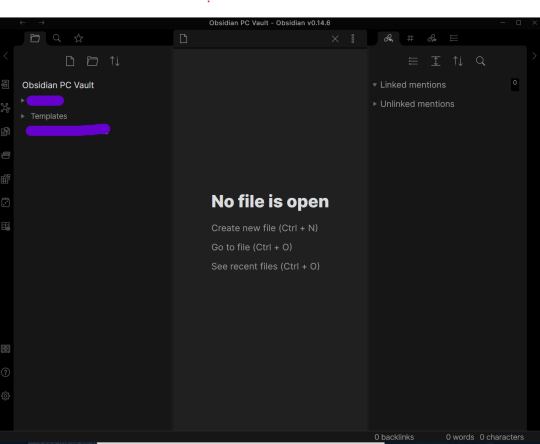
Task: Click the No file is open heading
Action: coord(270,202)
